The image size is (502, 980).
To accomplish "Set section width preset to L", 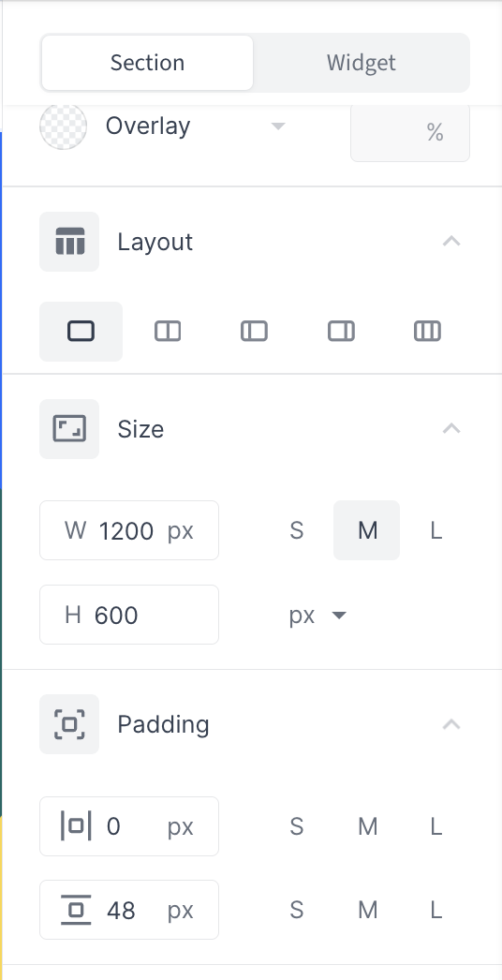I will pos(436,530).
